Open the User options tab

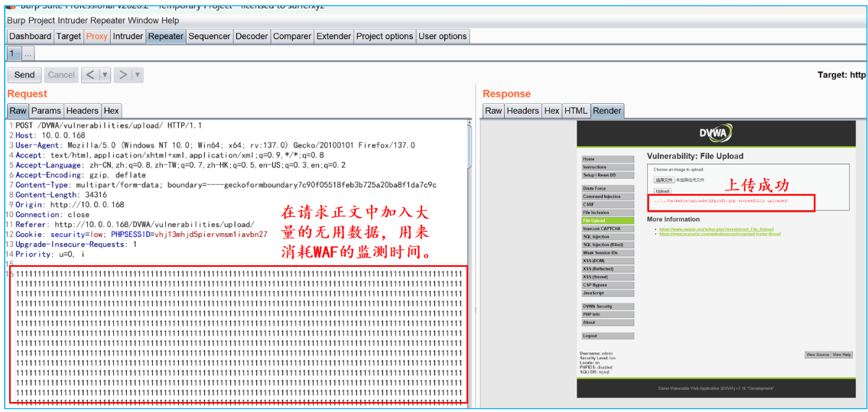[x=443, y=37]
